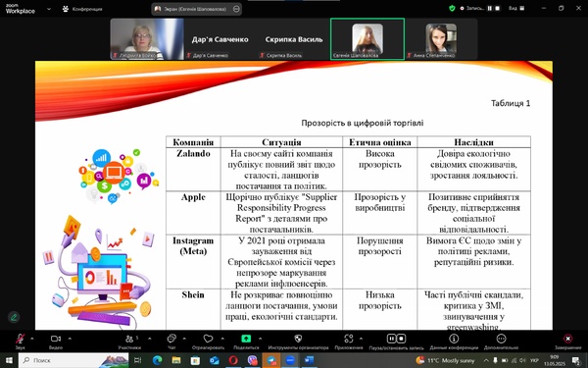Click the Windows taskbar Поиск search box
The width and height of the screenshot is (588, 368).
[73, 360]
